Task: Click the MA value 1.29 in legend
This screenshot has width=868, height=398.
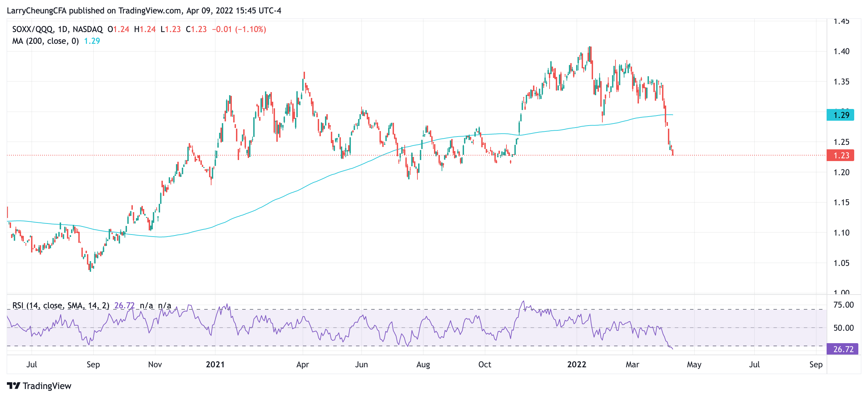Action: pyautogui.click(x=92, y=41)
